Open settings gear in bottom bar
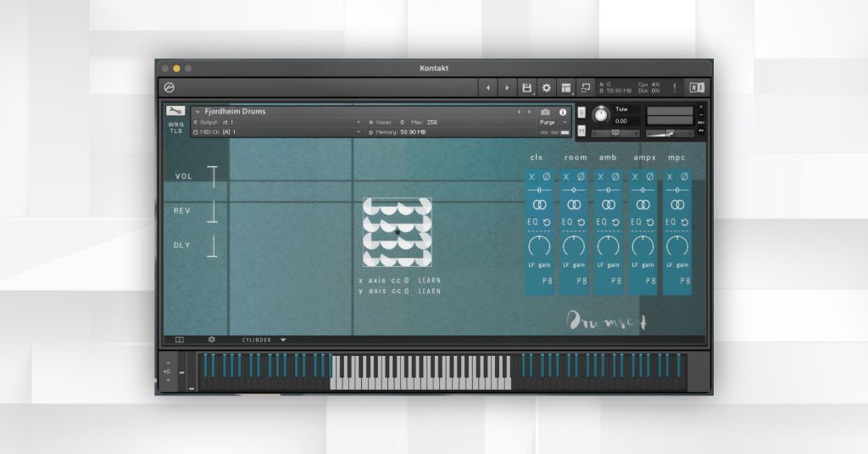Viewport: 868px width, 454px height. 211,340
